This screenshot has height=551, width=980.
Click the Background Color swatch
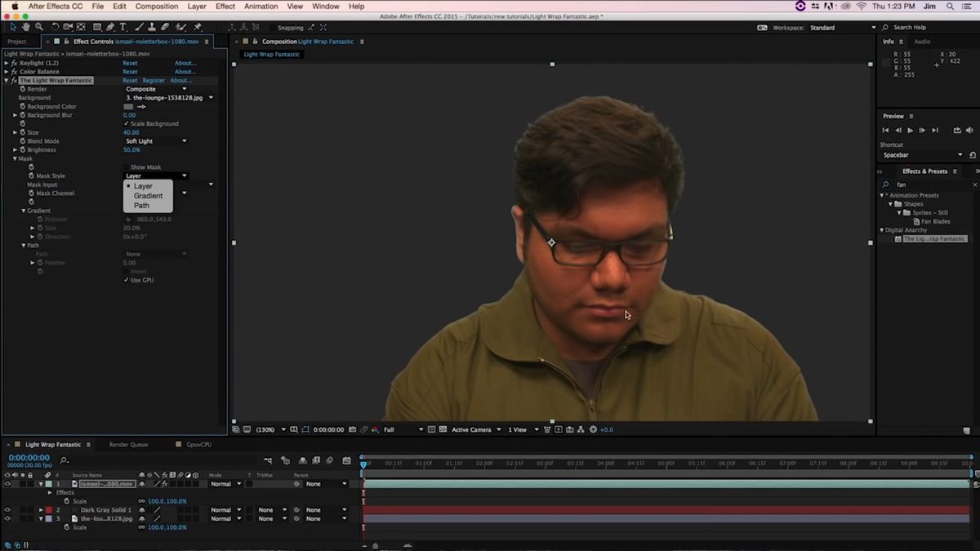(128, 107)
